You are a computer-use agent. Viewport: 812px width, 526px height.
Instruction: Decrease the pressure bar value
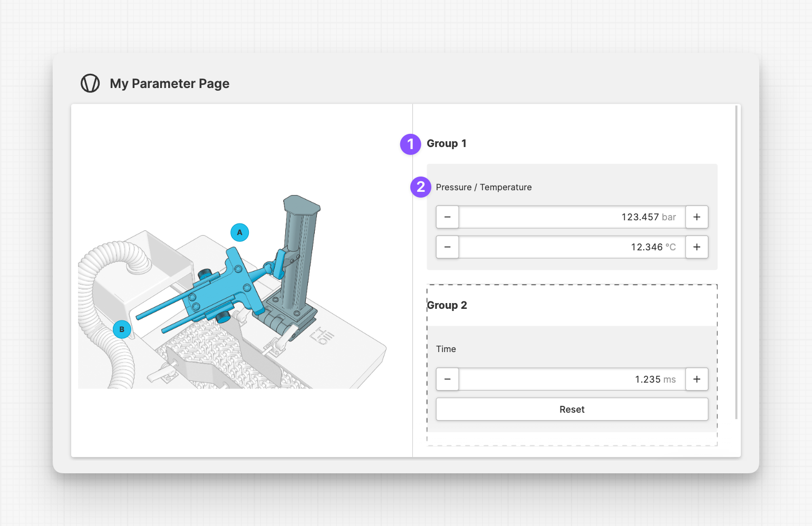(448, 217)
